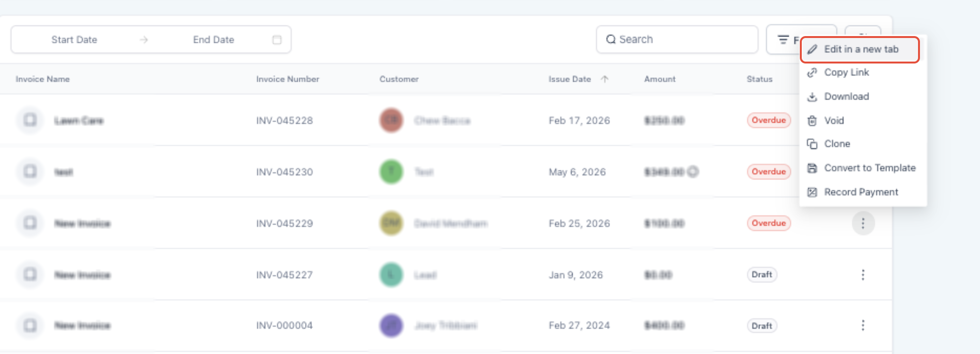This screenshot has width=980, height=354.
Task: Tick checkbox for invoice INV-045230
Action: [x=30, y=171]
